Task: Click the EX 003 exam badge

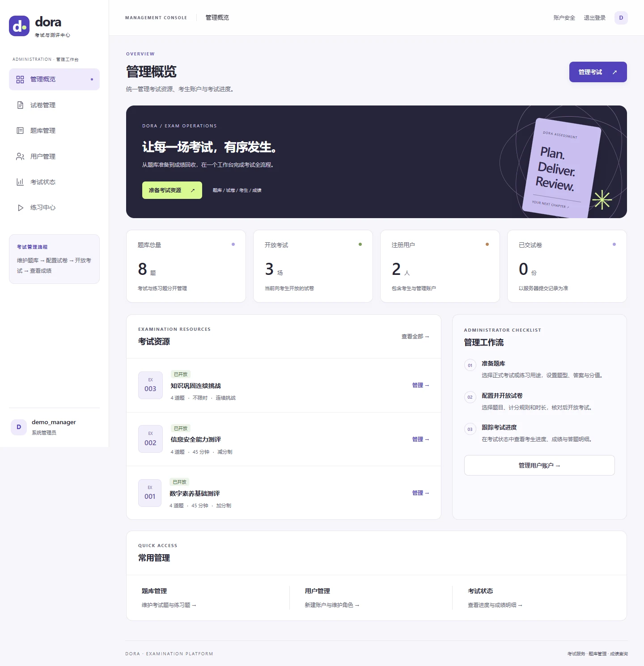Action: [x=150, y=385]
